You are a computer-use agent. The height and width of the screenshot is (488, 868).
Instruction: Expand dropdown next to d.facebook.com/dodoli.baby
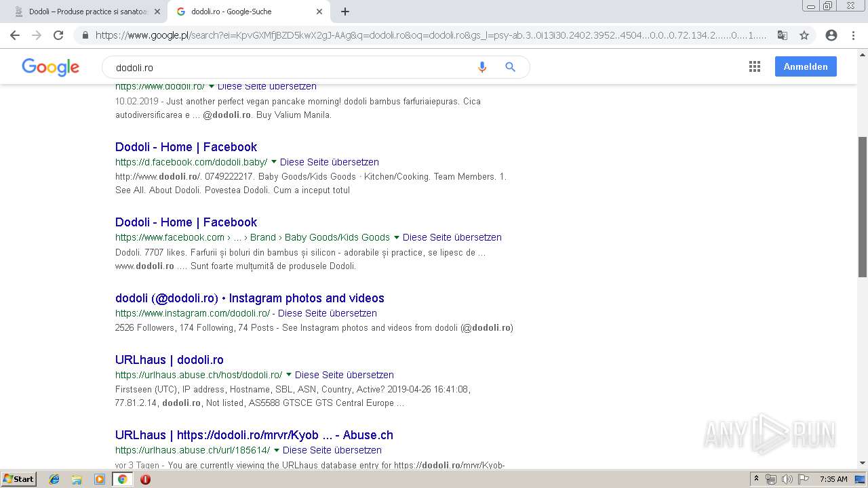274,162
